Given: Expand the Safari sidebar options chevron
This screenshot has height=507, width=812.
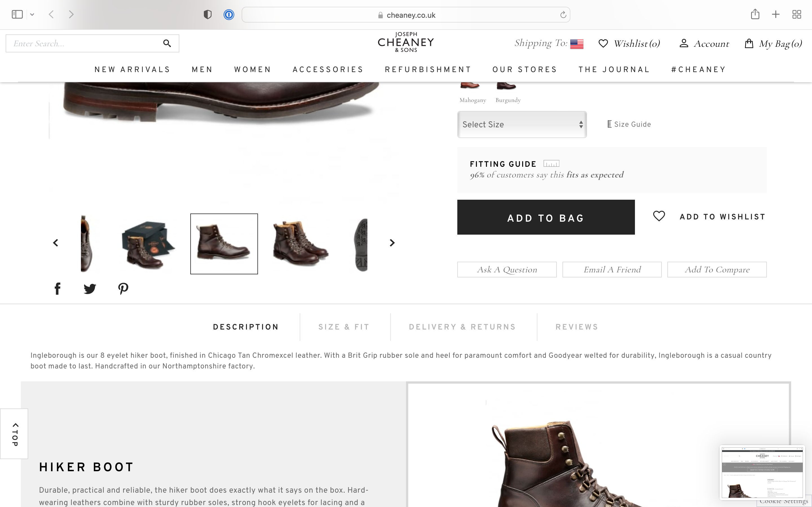Looking at the screenshot, I should pos(32,14).
